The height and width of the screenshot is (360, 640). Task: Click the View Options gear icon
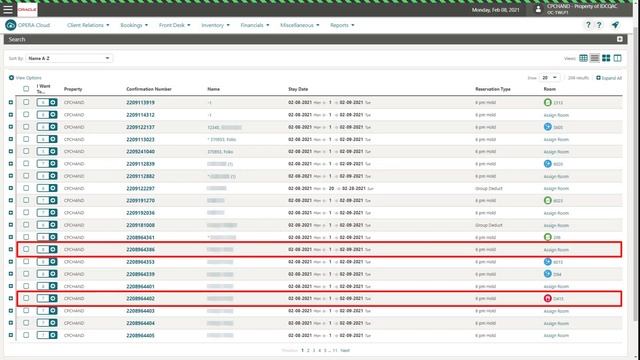click(x=11, y=78)
